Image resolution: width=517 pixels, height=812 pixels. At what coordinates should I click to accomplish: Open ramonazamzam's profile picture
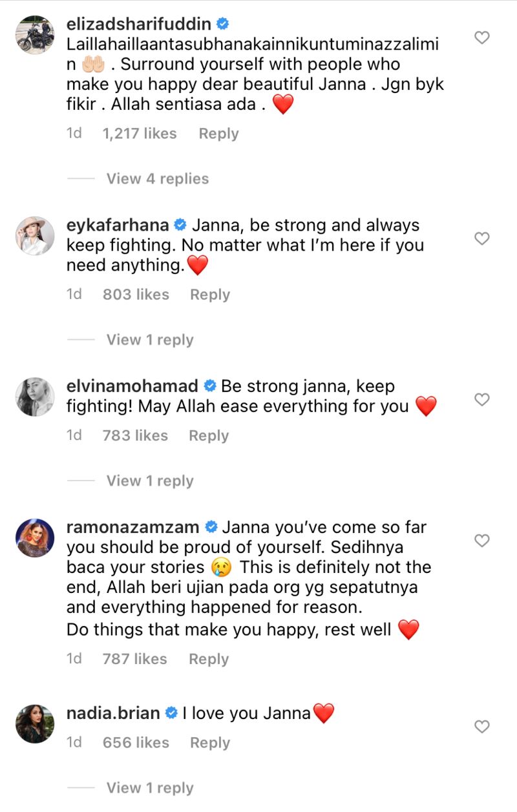point(34,539)
